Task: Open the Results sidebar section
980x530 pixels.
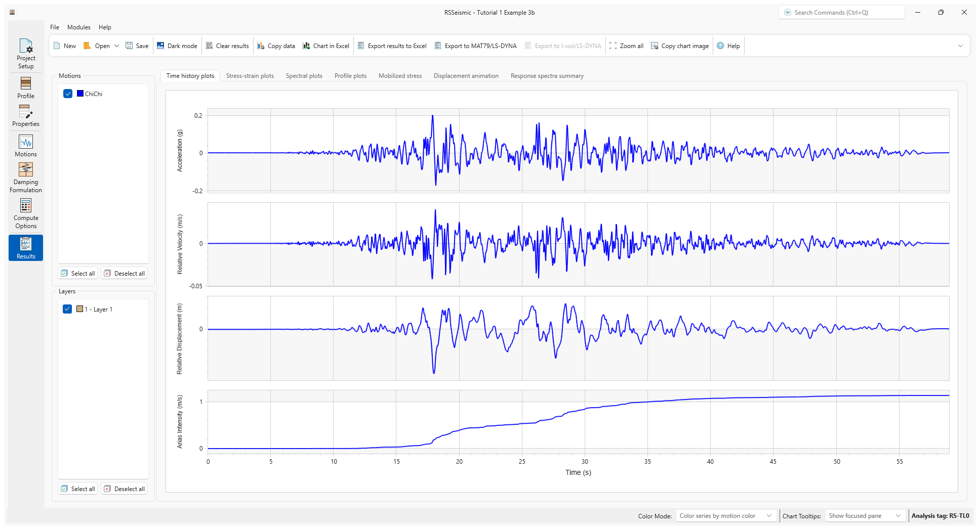Action: pos(26,248)
